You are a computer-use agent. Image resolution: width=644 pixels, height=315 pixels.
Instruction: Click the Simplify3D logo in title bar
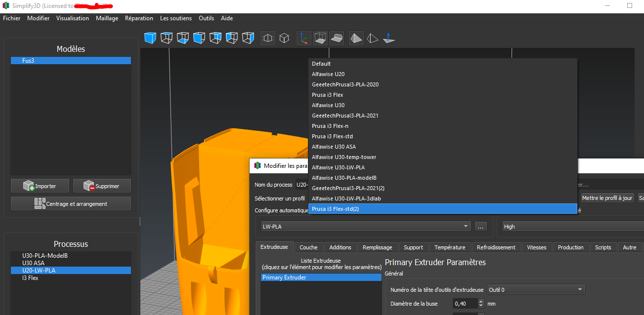point(6,6)
